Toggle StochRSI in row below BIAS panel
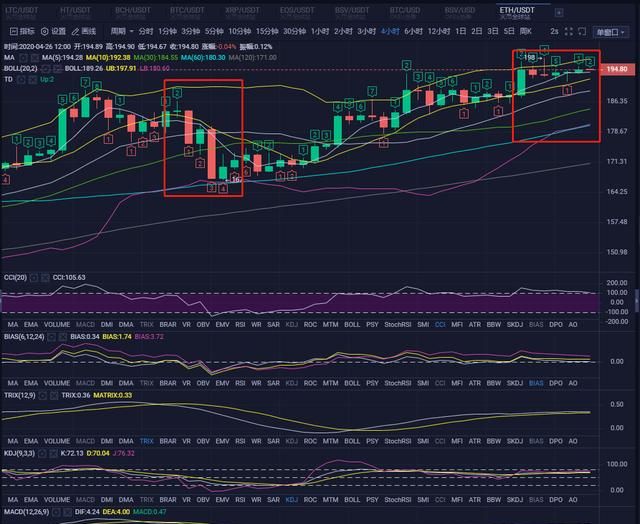 [398, 383]
